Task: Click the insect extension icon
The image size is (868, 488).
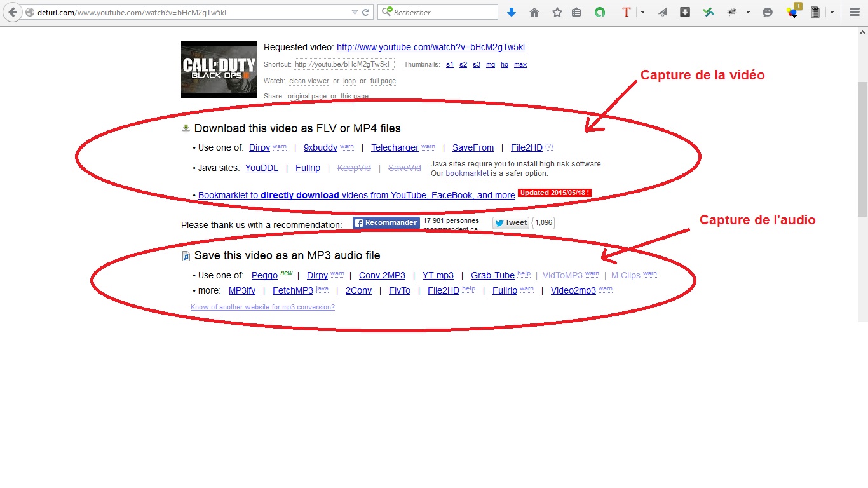Action: pyautogui.click(x=733, y=12)
